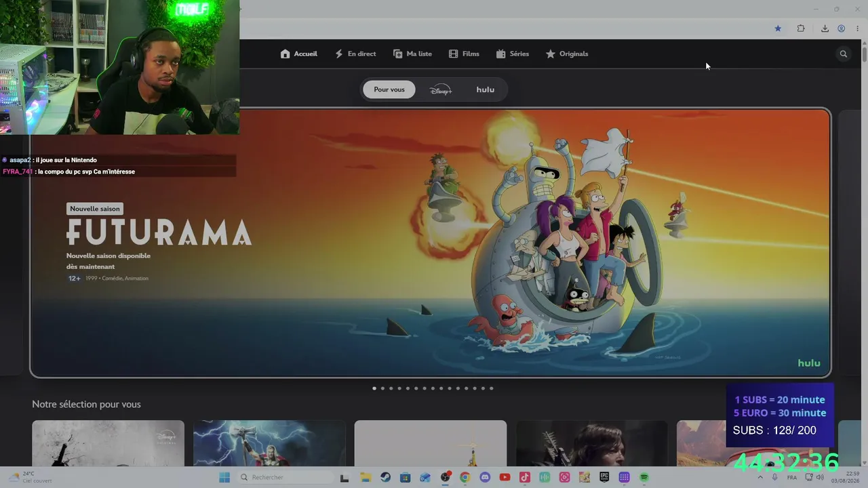Open the Accueil home tab
This screenshot has width=868, height=488.
(x=299, y=54)
